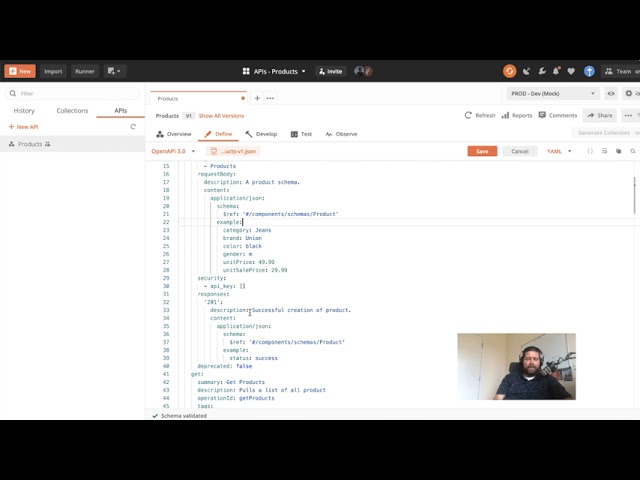
Task: Click the Runner button
Action: (85, 71)
